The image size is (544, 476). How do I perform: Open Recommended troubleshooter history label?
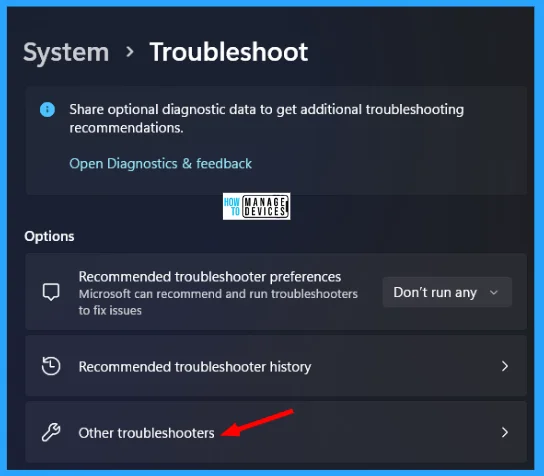[195, 367]
